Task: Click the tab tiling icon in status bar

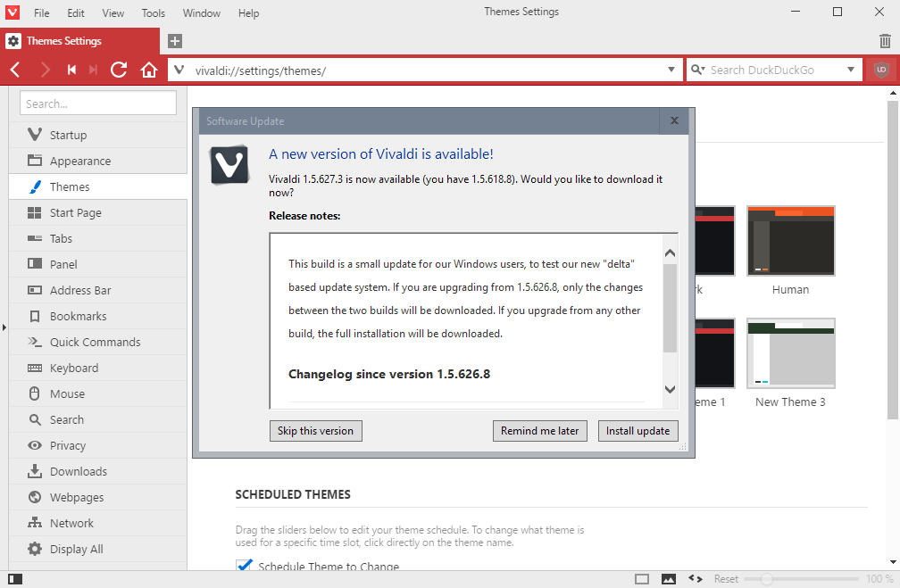Action: click(642, 579)
